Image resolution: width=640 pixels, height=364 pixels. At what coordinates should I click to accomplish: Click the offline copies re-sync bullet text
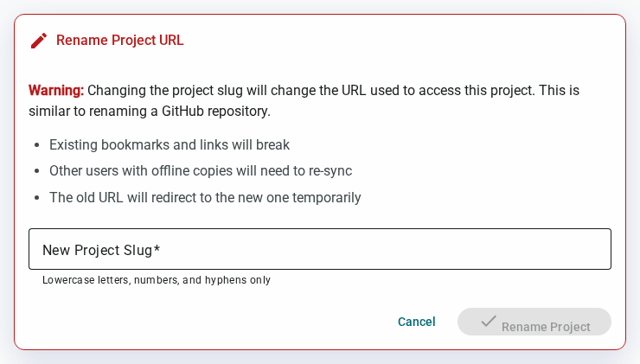201,171
